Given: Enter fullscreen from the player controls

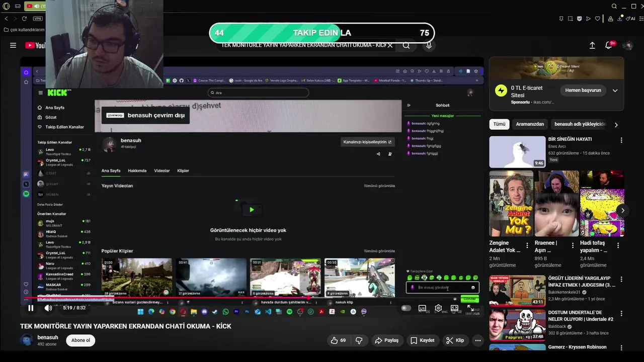Looking at the screenshot, I should tap(470, 308).
